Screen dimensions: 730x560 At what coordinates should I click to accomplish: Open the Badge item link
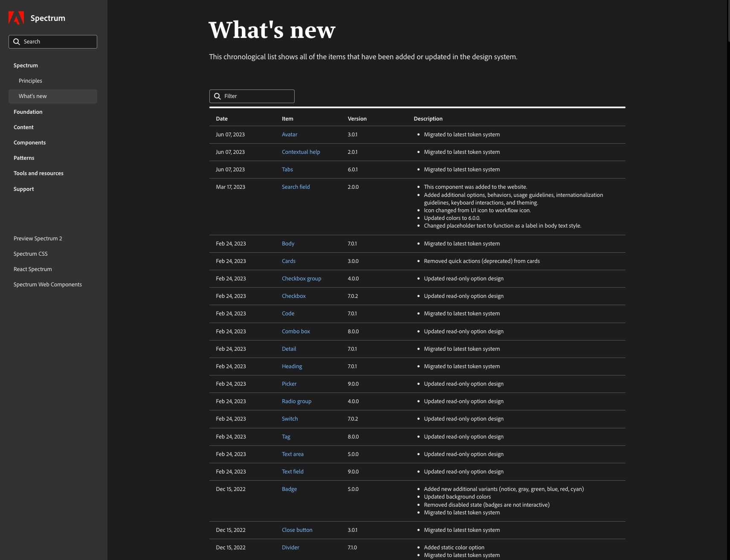tap(289, 489)
